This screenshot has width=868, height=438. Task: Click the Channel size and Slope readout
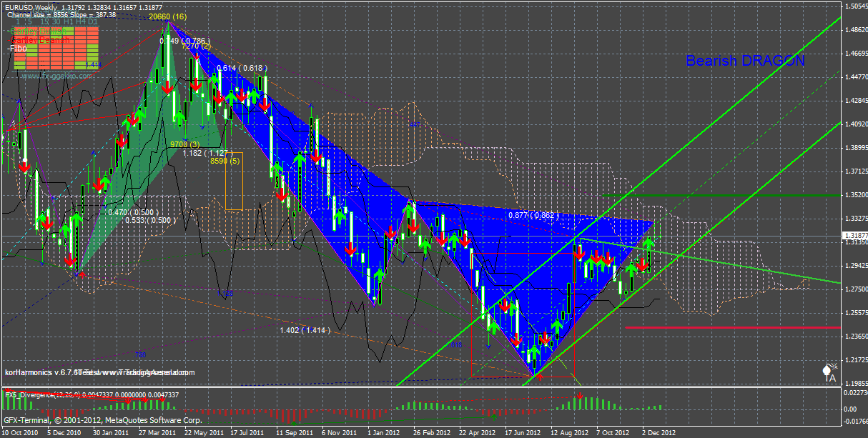61,15
